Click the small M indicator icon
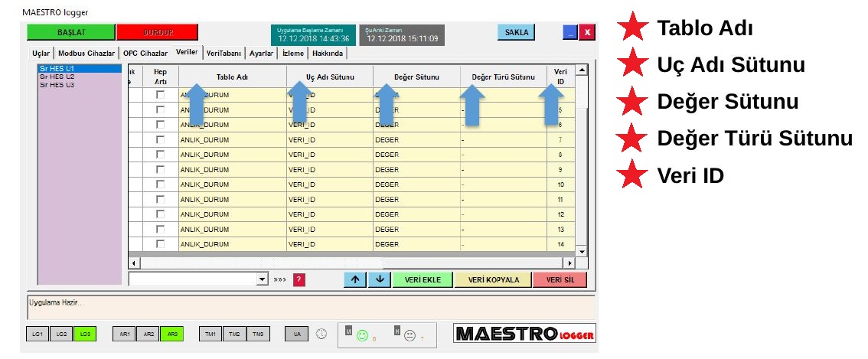868x359 pixels. click(x=349, y=330)
